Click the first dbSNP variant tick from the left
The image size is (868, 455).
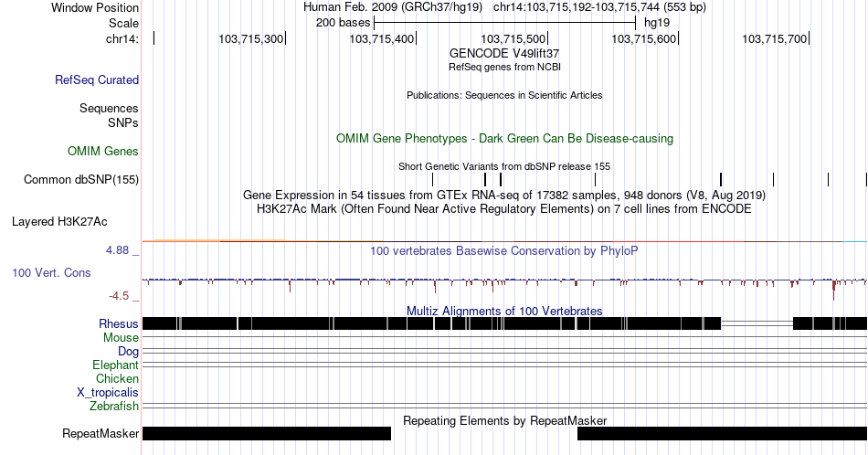[x=432, y=179]
